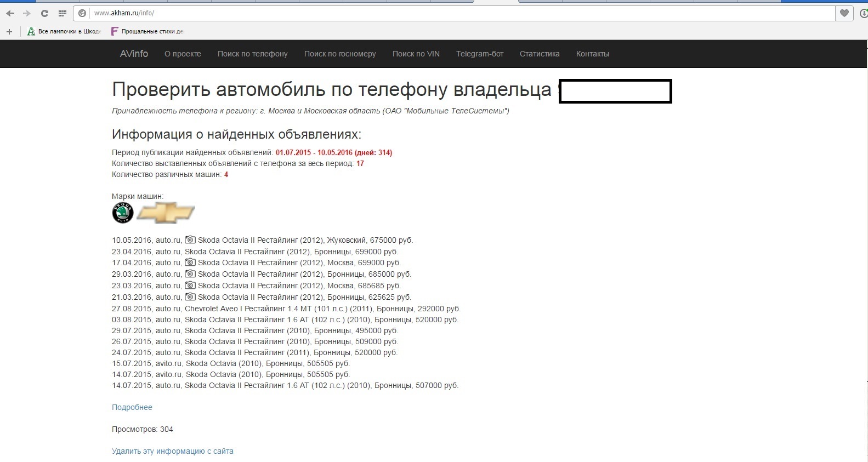Add a bookmark with the plus icon
Screen dimensions: 868x462
[9, 32]
